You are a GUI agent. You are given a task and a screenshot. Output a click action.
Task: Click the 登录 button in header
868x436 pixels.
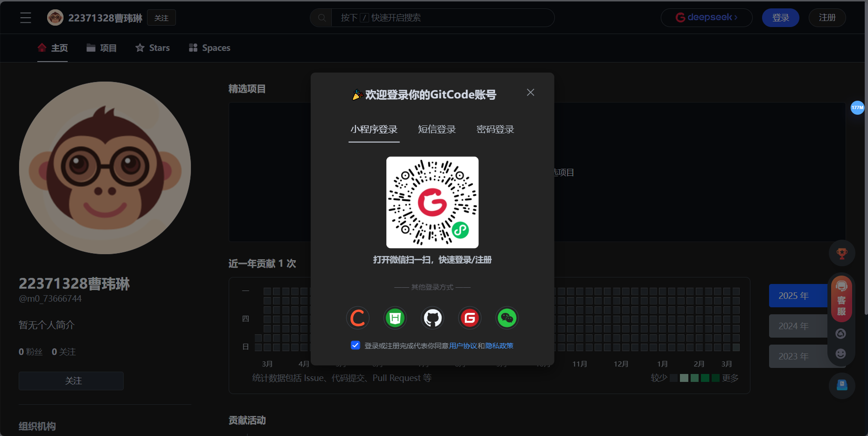(781, 18)
